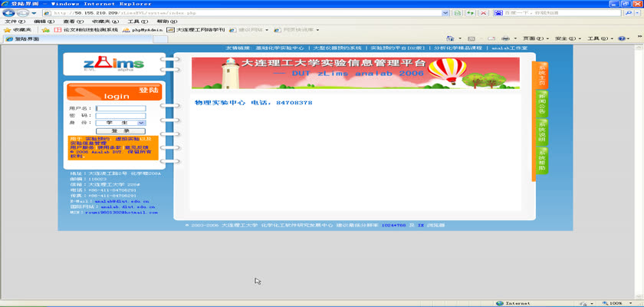Open a new blank tab

(x=159, y=39)
